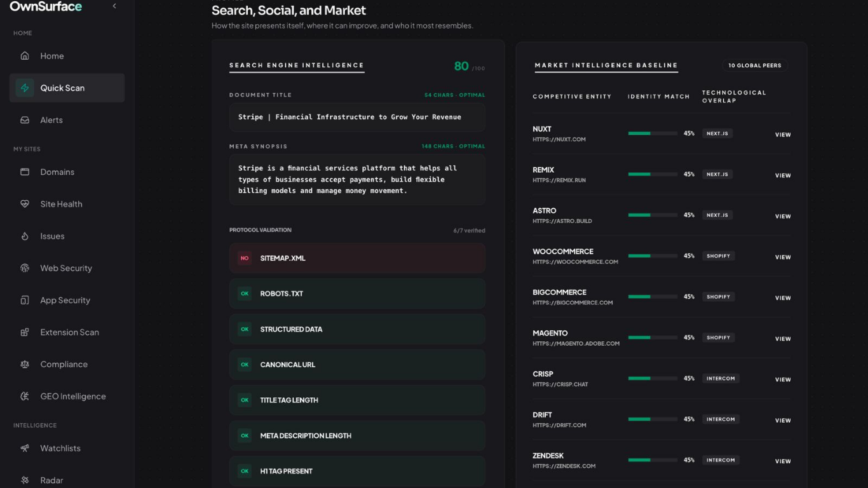Image resolution: width=868 pixels, height=488 pixels.
Task: Open the Extension Scan icon
Action: (x=25, y=332)
